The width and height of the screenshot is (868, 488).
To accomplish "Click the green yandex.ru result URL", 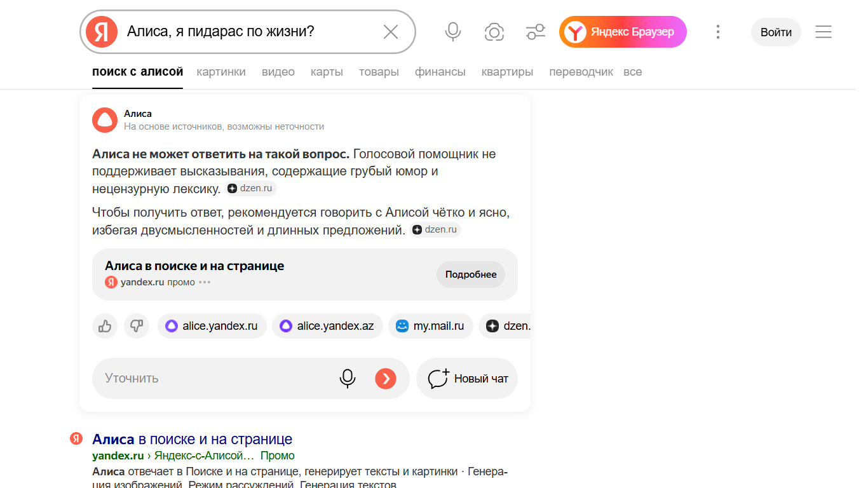I will (x=118, y=456).
